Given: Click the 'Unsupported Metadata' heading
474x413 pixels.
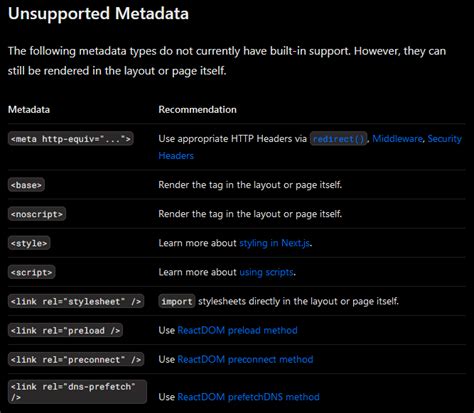Looking at the screenshot, I should pos(98,14).
